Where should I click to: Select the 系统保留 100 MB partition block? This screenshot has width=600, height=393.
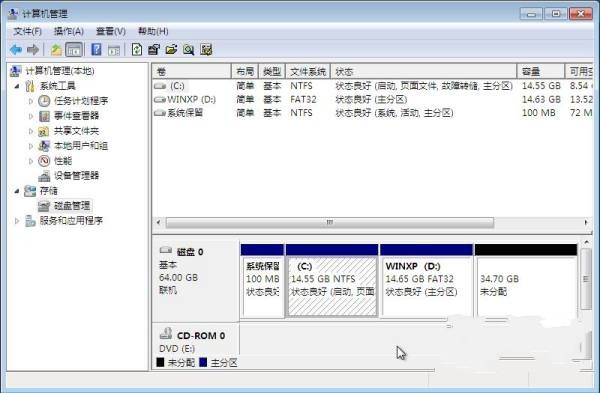pyautogui.click(x=262, y=281)
